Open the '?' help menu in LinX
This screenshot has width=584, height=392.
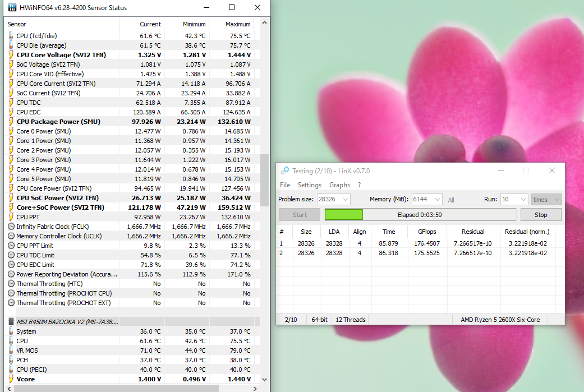[x=359, y=185]
